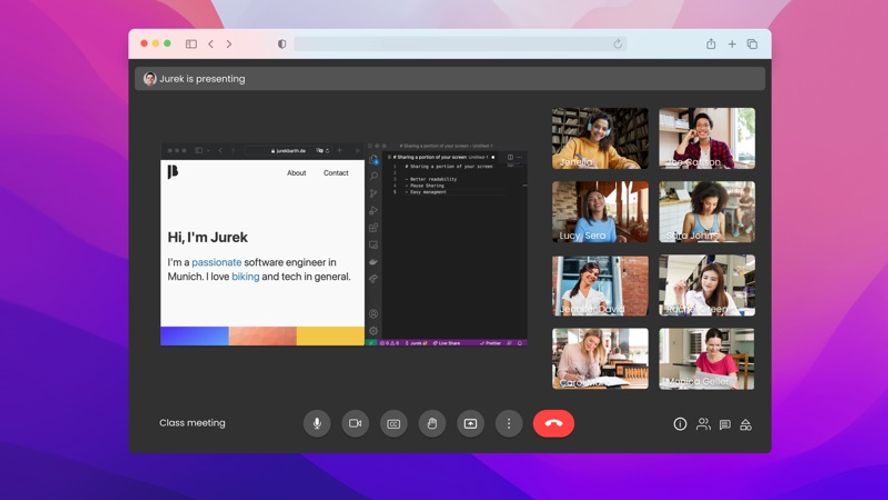Open the chat messages icon
This screenshot has width=888, height=500.
coord(725,424)
